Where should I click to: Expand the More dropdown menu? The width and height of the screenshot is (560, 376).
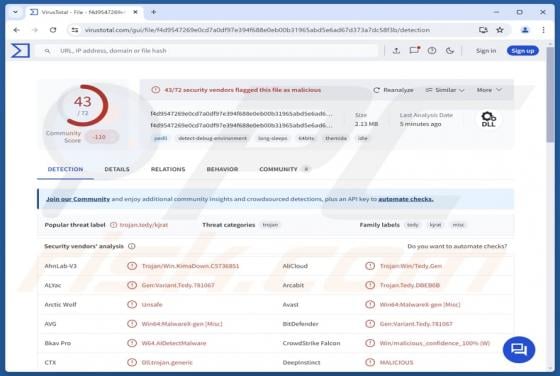tap(489, 90)
